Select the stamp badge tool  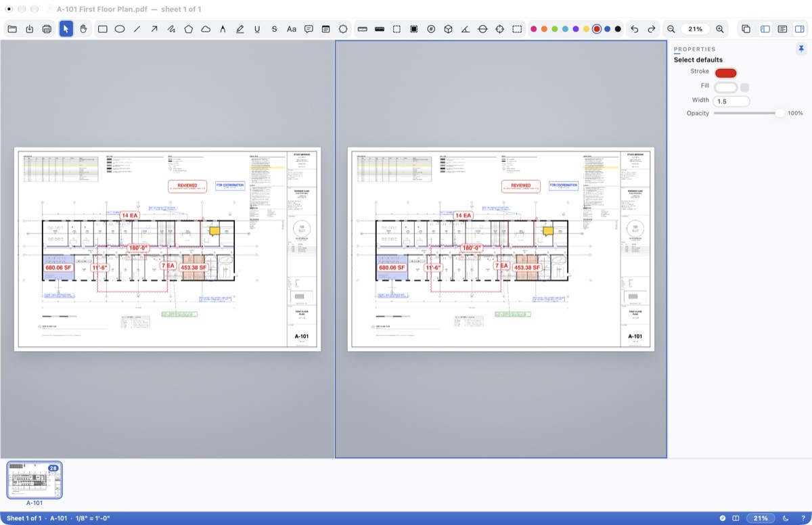tap(343, 29)
